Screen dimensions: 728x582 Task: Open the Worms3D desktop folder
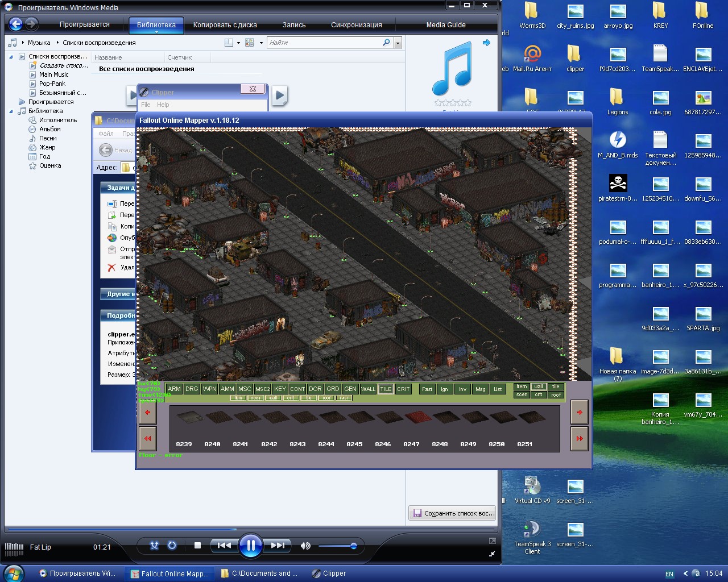click(x=532, y=15)
